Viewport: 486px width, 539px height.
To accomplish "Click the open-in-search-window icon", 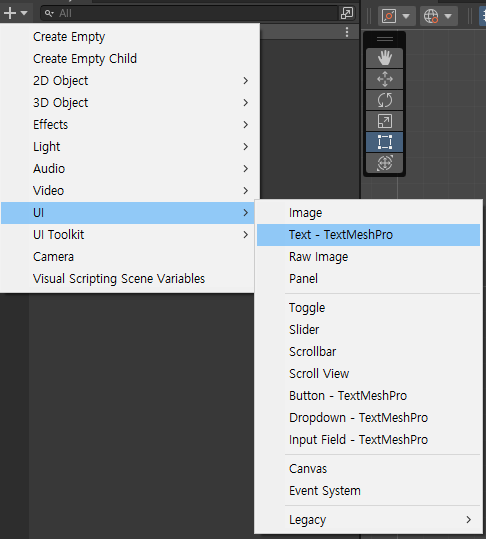I will (347, 13).
